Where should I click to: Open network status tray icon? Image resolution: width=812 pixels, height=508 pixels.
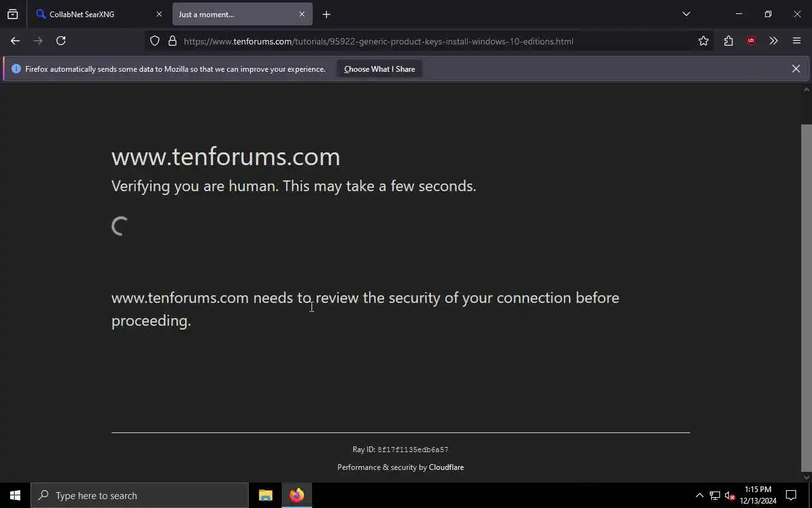point(714,495)
